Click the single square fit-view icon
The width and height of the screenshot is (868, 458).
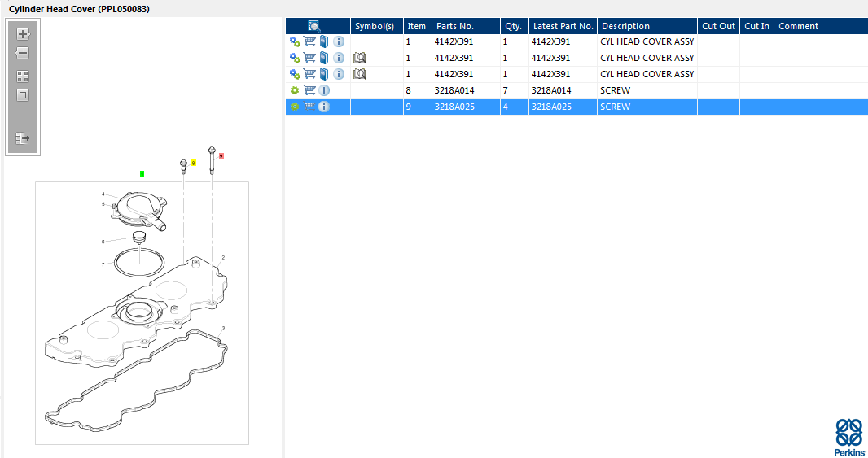(23, 95)
